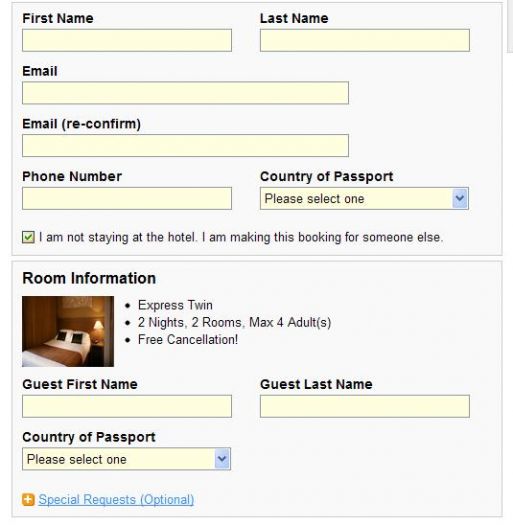Focus the Guest Last Name field
This screenshot has width=513, height=525.
tap(365, 406)
